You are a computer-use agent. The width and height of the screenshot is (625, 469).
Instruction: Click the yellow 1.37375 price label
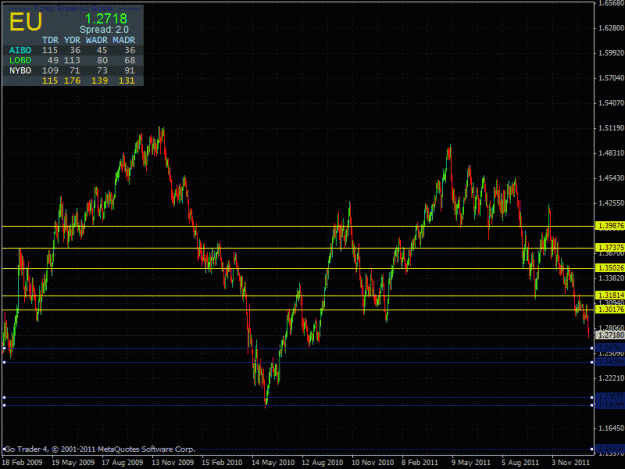610,248
